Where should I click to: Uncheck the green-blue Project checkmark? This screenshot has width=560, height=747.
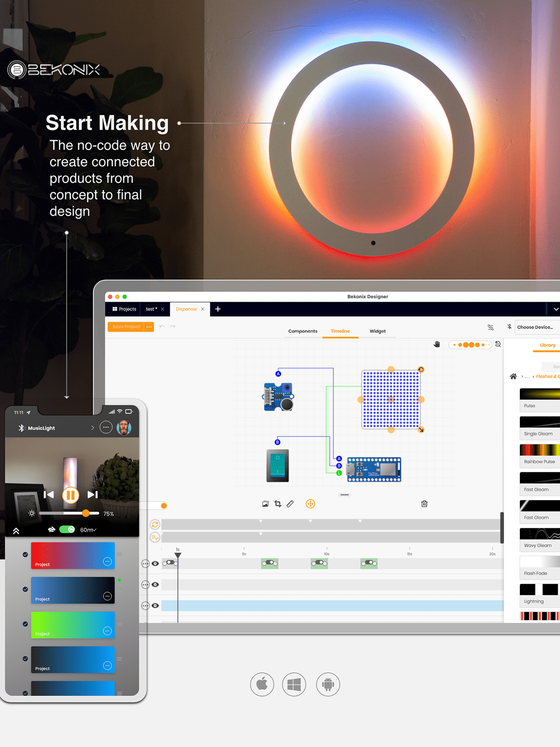tap(25, 624)
